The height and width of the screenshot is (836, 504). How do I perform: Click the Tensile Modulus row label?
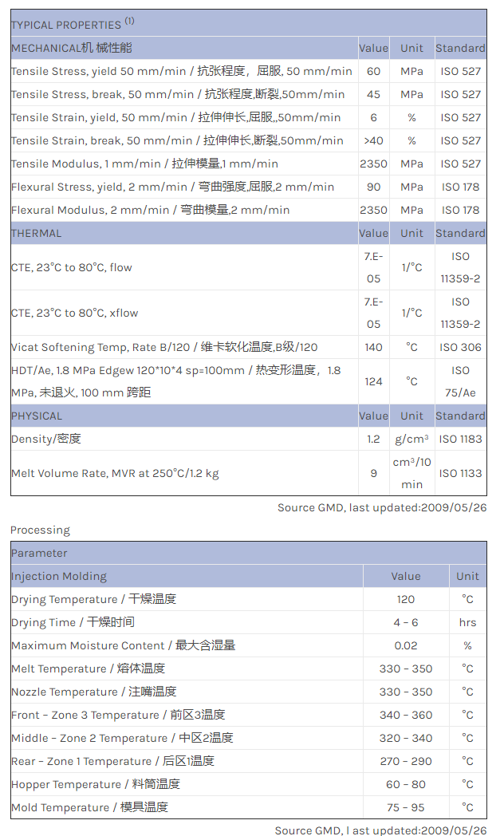click(144, 164)
